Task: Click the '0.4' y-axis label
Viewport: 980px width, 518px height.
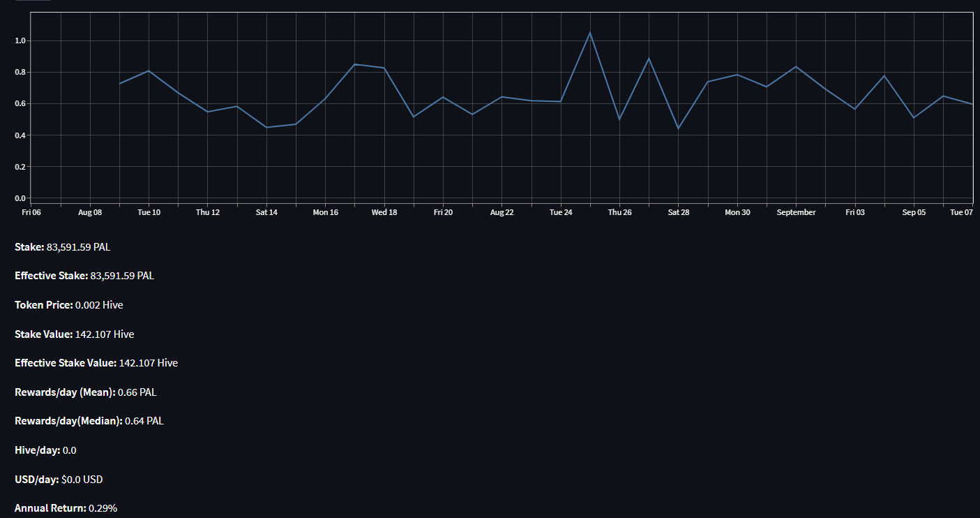Action: 20,135
